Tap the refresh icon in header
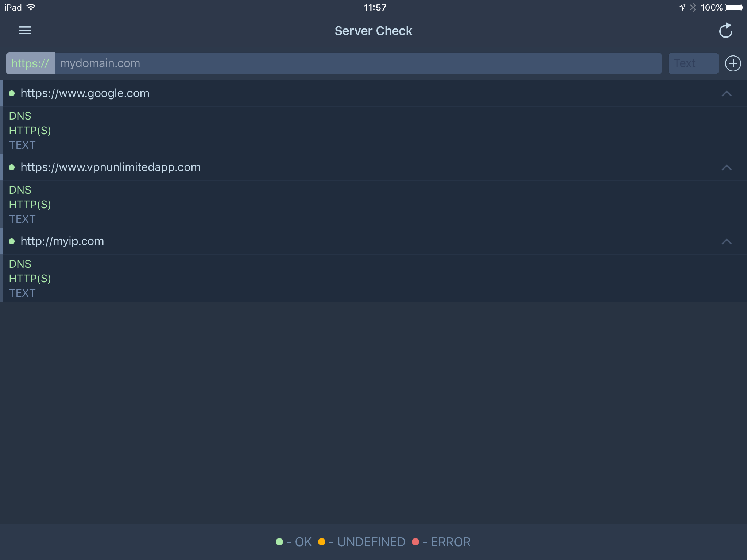 725,31
